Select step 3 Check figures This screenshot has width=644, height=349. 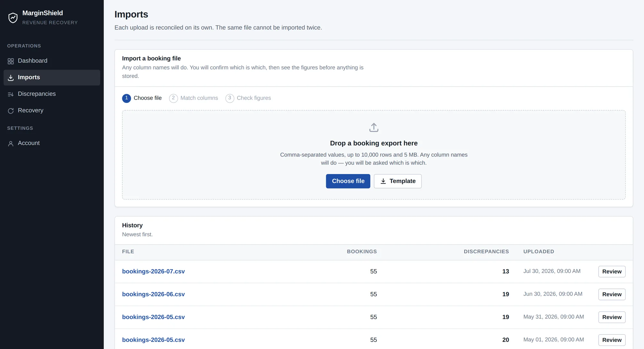[248, 98]
